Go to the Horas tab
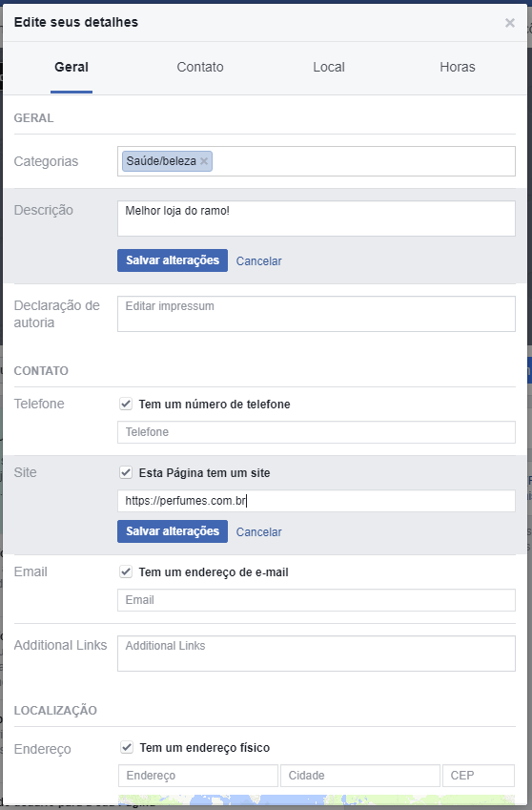The height and width of the screenshot is (810, 532). [x=458, y=67]
